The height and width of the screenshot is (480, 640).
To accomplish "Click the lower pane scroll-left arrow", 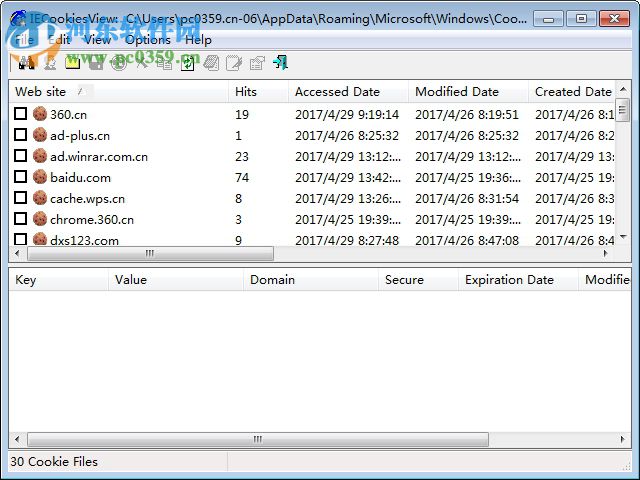I will click(17, 440).
